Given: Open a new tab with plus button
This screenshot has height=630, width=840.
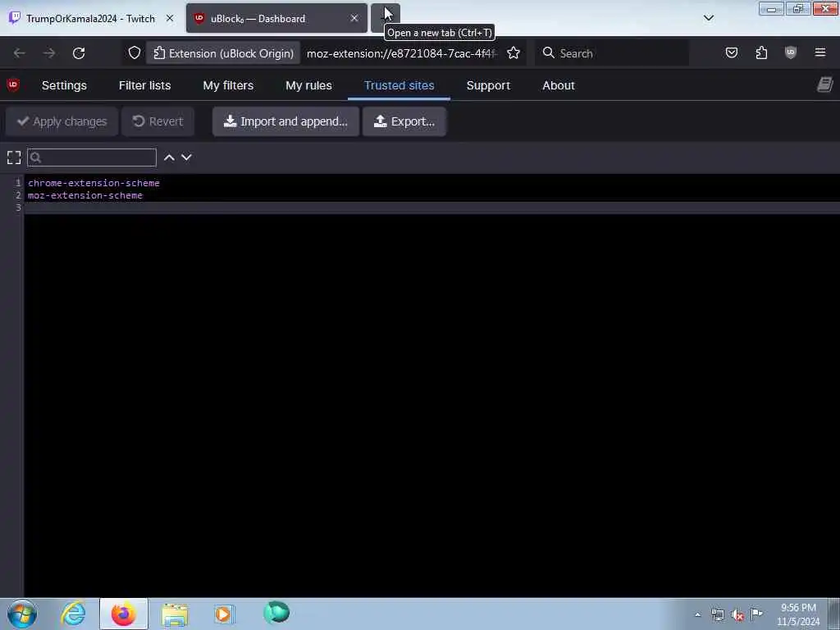Looking at the screenshot, I should pyautogui.click(x=386, y=18).
